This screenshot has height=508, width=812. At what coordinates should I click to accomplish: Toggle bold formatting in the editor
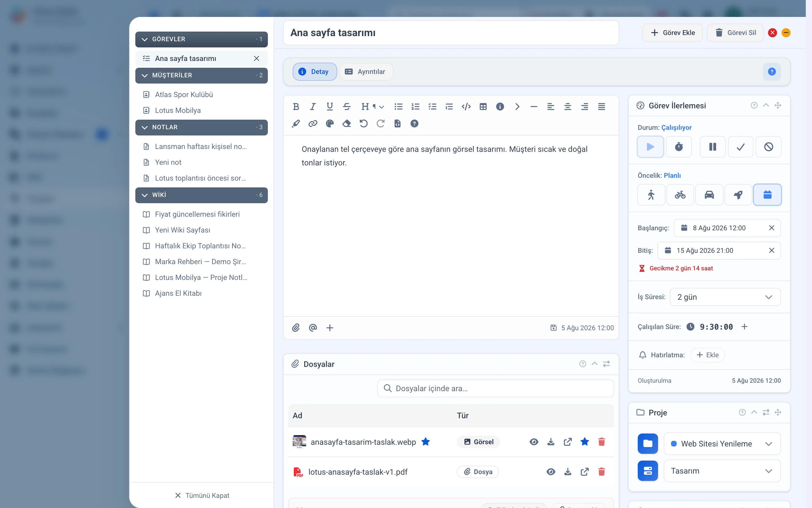pos(295,106)
